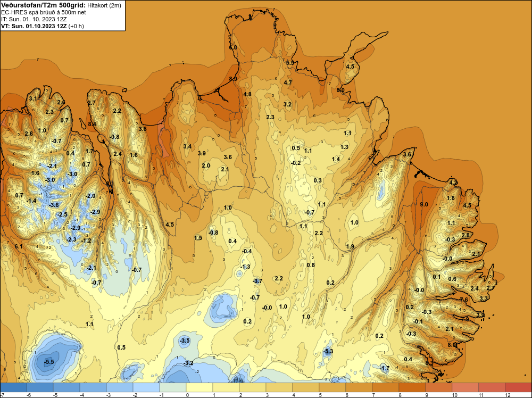Image resolution: width=532 pixels, height=398 pixels.
Task: Click the 4.7 temperature value on the map
Action: point(288,82)
